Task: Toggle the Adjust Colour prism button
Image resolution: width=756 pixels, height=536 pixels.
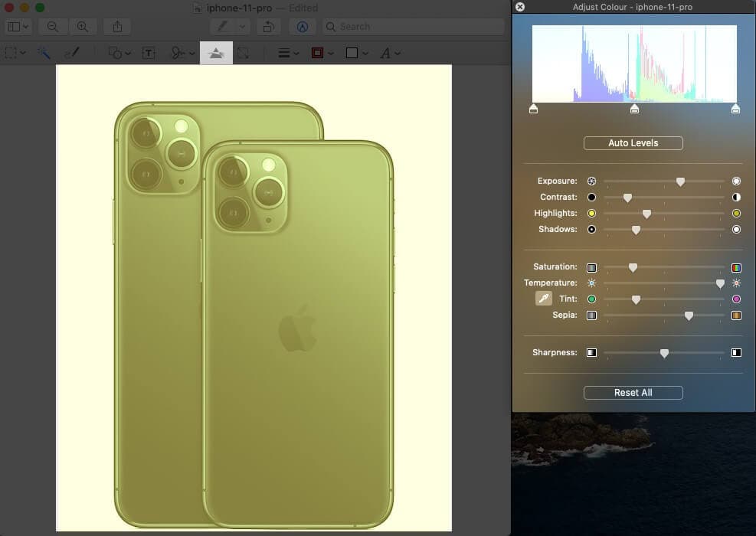Action: tap(216, 53)
